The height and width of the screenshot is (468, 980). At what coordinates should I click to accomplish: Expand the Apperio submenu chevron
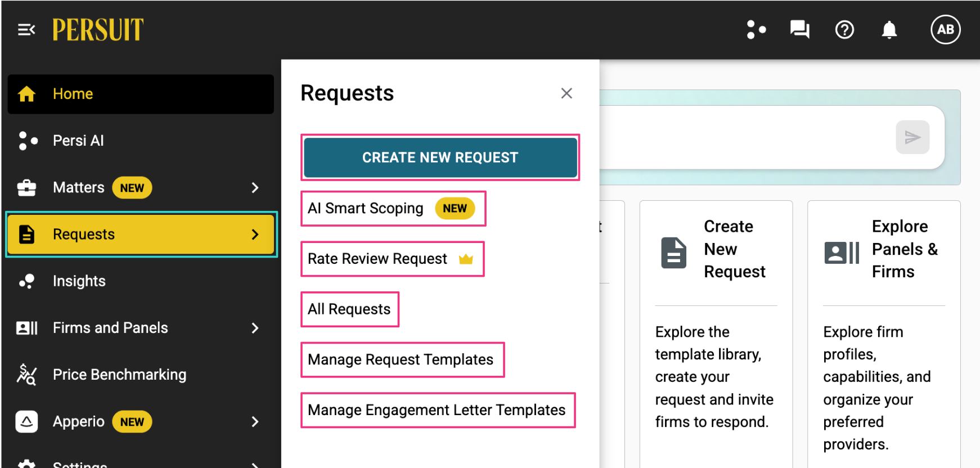coord(255,421)
